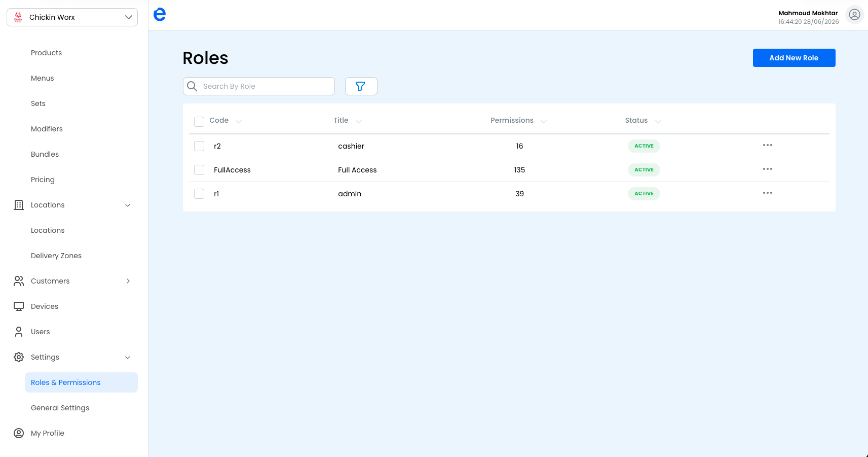The image size is (868, 457).
Task: Click Add New Role button
Action: coord(794,58)
